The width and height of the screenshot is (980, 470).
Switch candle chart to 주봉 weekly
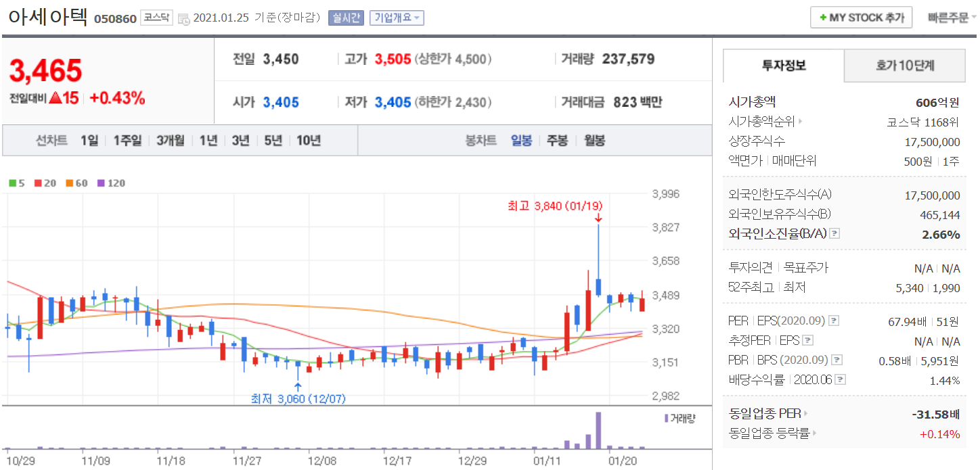[x=557, y=141]
